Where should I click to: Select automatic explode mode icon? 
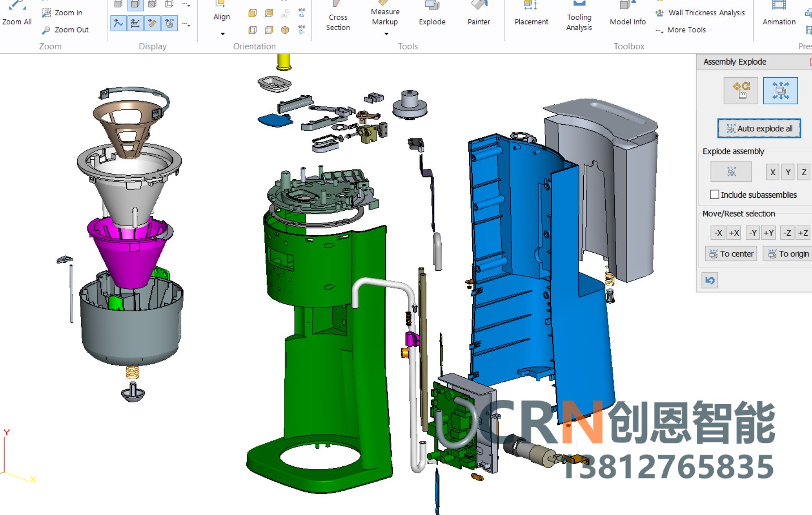(780, 91)
